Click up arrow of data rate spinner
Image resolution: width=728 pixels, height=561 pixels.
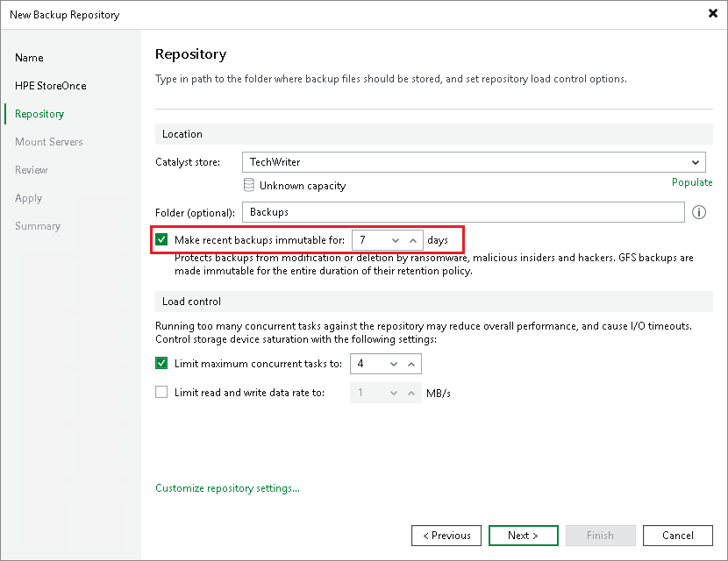410,393
